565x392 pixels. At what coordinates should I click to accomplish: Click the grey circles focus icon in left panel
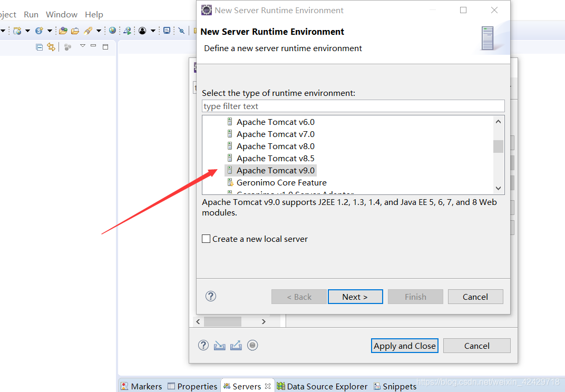click(x=67, y=47)
